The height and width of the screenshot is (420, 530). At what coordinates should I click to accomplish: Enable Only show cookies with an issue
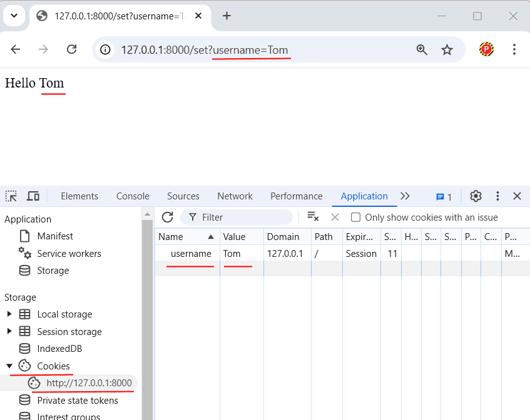tap(355, 217)
